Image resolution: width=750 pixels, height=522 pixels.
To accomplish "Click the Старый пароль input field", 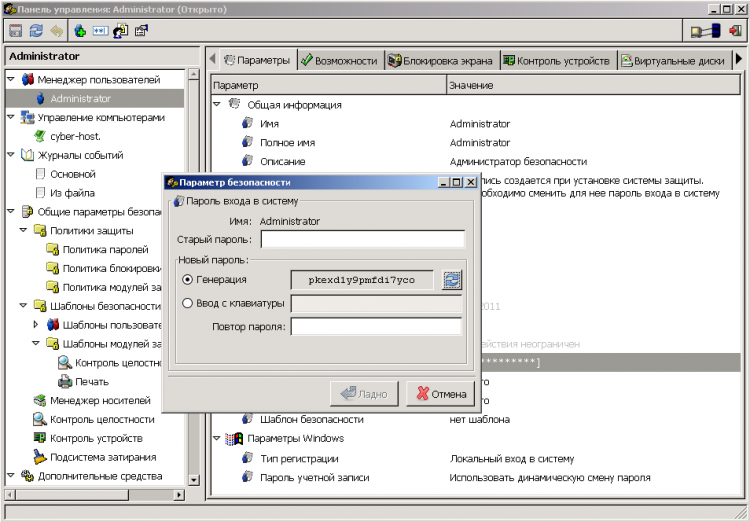I will click(x=363, y=239).
